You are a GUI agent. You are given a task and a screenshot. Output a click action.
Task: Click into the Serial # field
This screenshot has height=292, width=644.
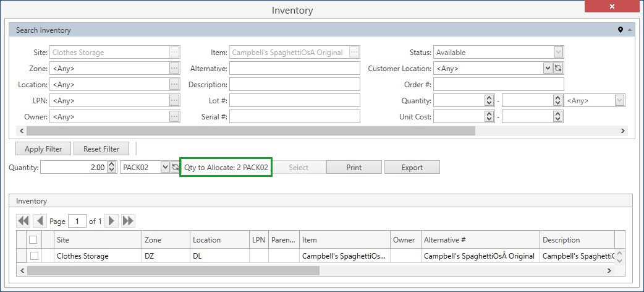pos(294,116)
